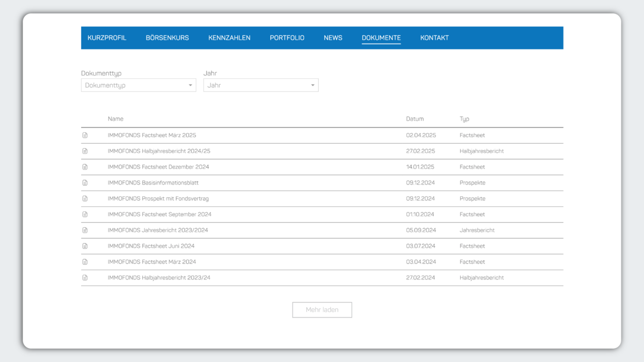Click file icon beside Factsheet September 2024

coord(85,215)
